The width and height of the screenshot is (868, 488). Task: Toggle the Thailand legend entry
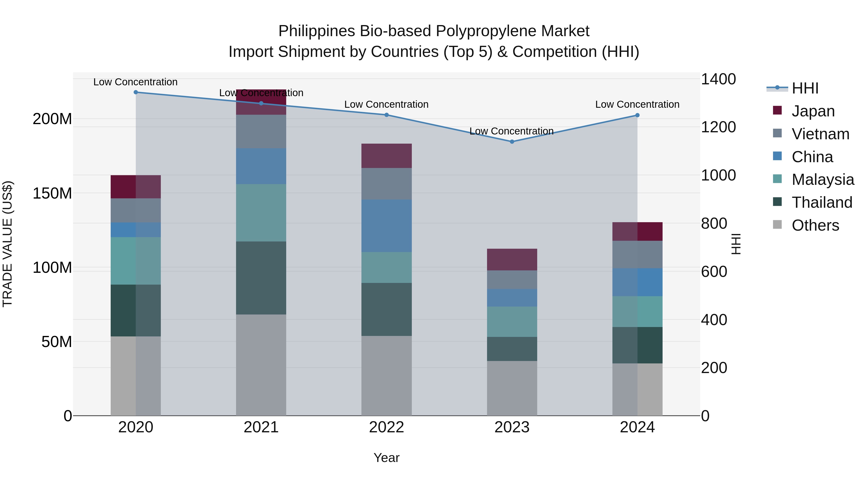pyautogui.click(x=812, y=202)
